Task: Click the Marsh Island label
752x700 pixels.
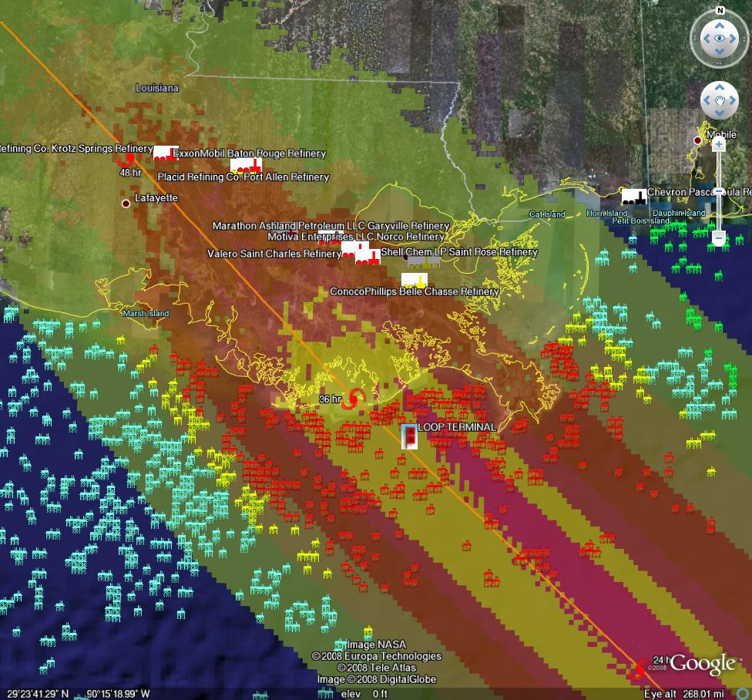Action: pos(146,313)
